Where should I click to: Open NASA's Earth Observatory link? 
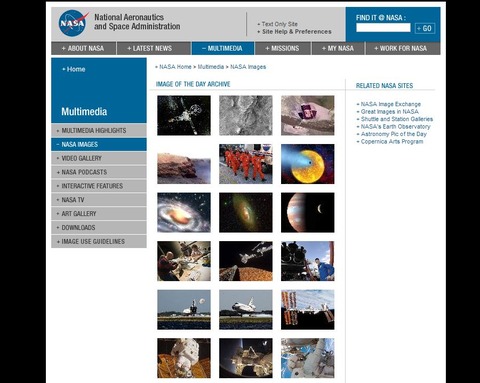pos(395,127)
